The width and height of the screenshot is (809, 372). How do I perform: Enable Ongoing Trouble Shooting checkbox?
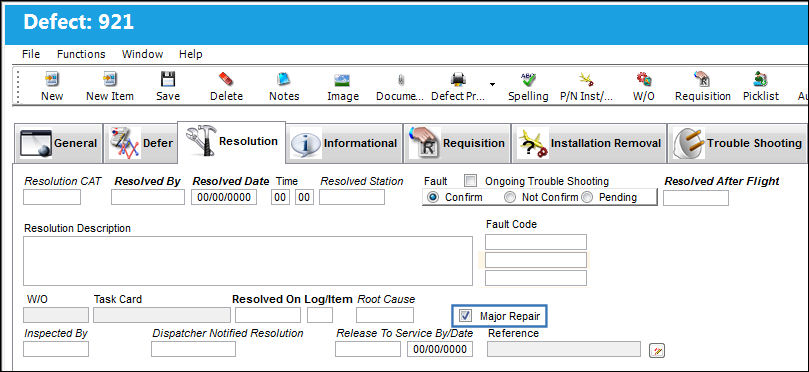[470, 181]
